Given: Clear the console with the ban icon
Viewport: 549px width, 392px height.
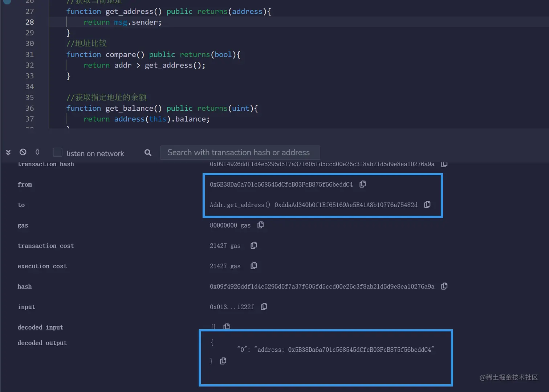Looking at the screenshot, I should 23,152.
